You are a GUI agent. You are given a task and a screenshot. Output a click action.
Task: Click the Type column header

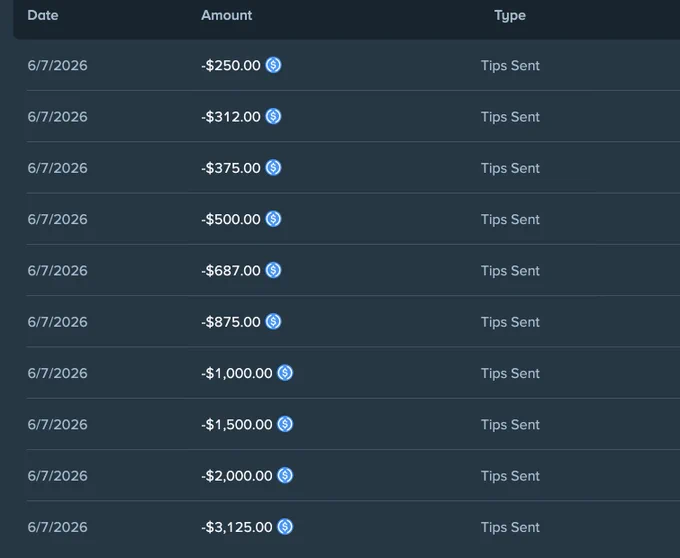coord(510,16)
